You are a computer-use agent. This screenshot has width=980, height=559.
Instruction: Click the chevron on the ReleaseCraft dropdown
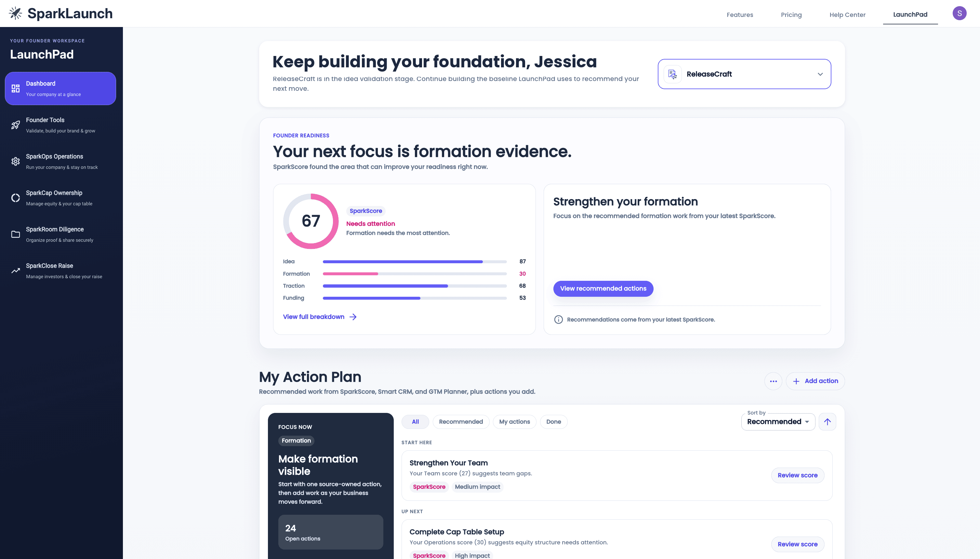[x=820, y=75]
